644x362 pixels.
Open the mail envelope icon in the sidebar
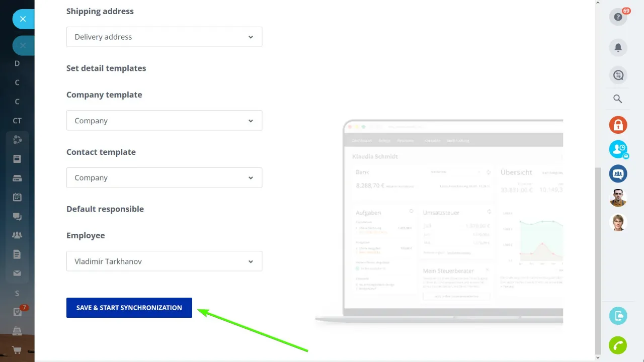[x=17, y=273]
